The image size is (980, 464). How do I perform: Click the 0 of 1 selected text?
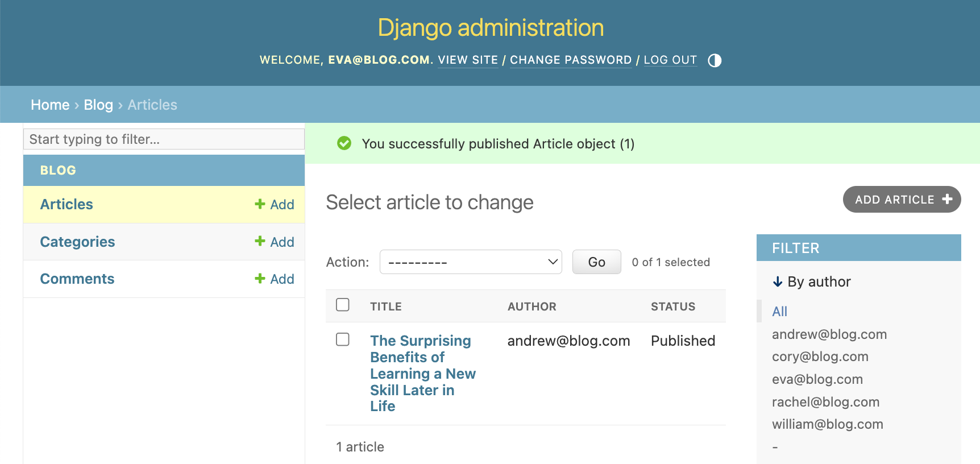(671, 262)
